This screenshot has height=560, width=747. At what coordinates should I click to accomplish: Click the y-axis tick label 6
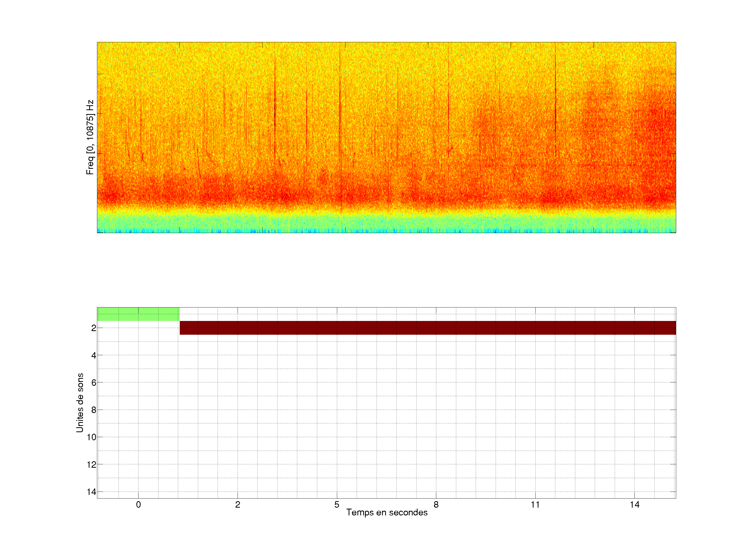(94, 382)
